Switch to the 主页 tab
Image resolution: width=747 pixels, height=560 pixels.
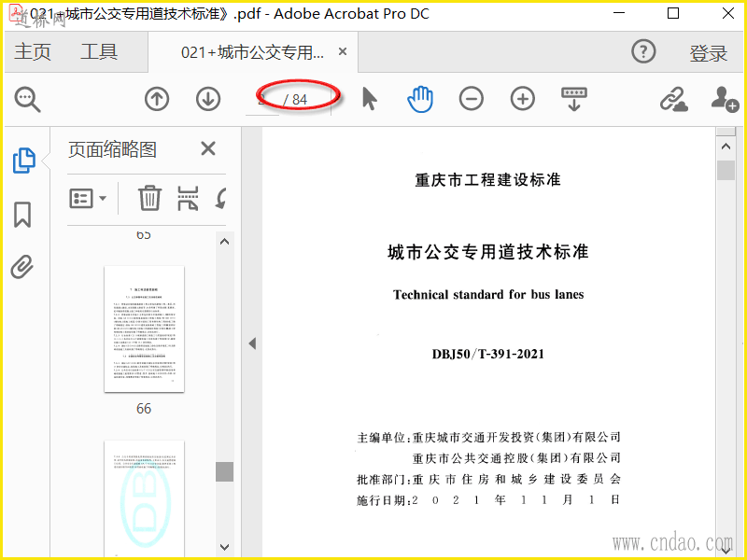click(x=33, y=51)
